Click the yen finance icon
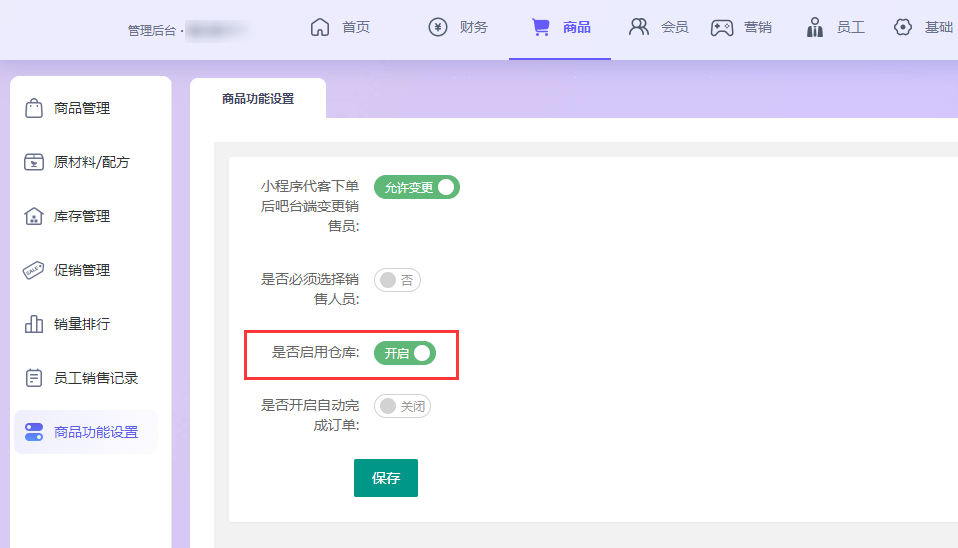958x548 pixels. 437,27
